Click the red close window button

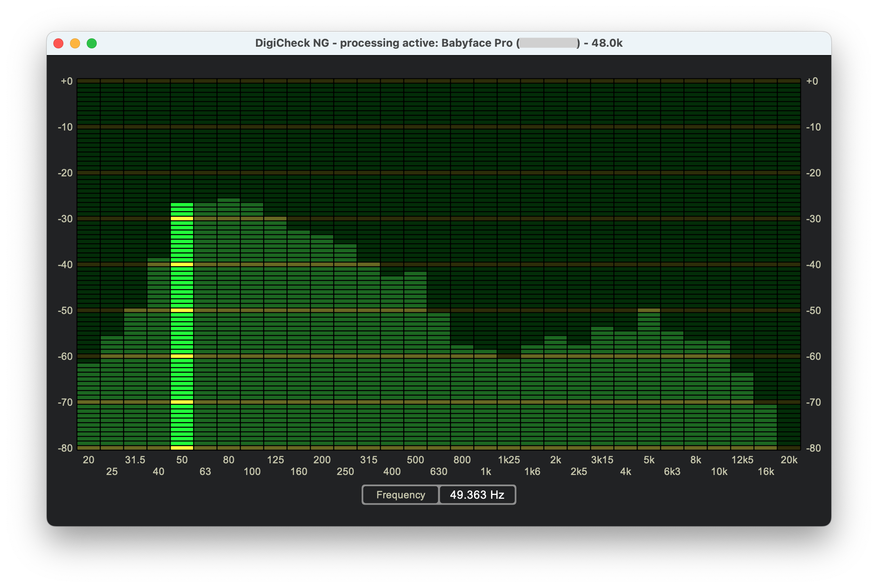tap(58, 43)
